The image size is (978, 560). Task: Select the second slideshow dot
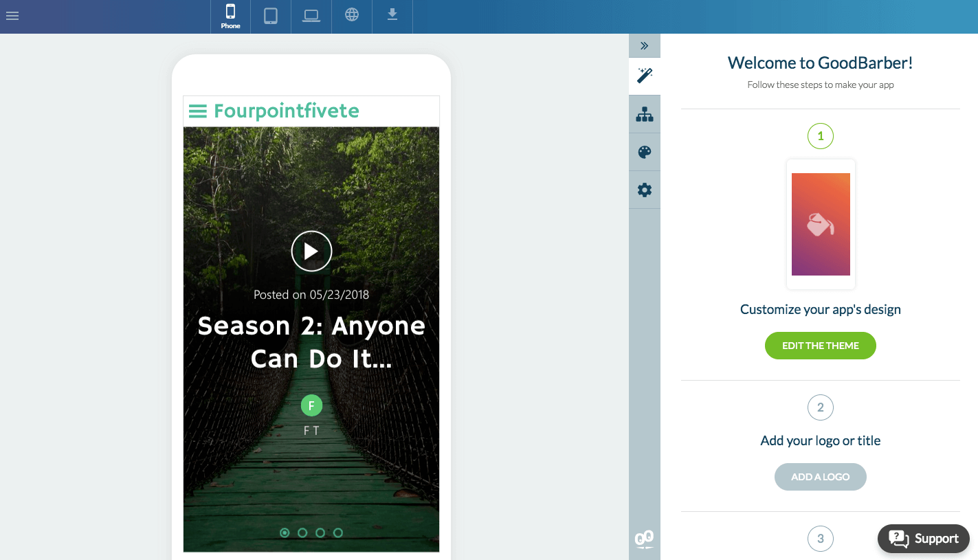coord(302,533)
